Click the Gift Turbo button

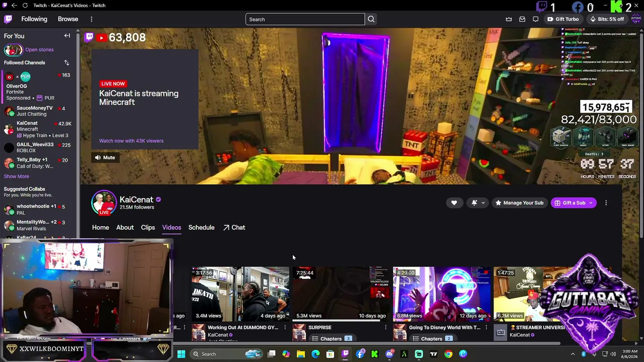[x=563, y=19]
